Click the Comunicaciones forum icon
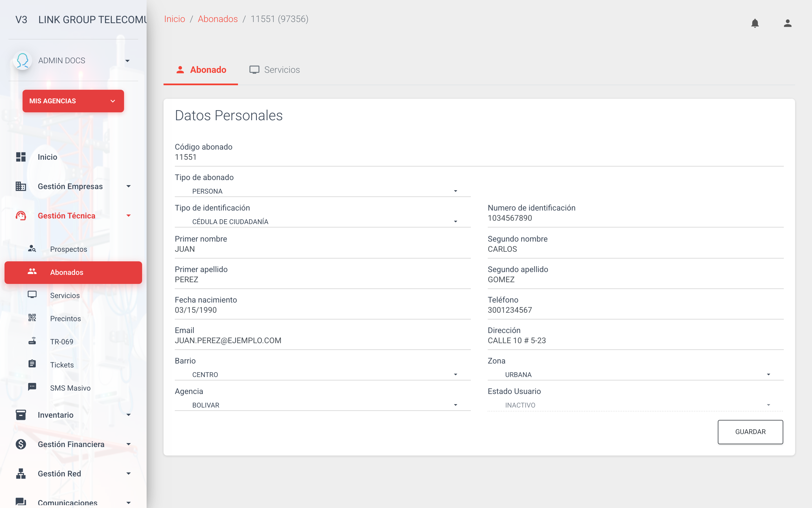 pos(21,502)
